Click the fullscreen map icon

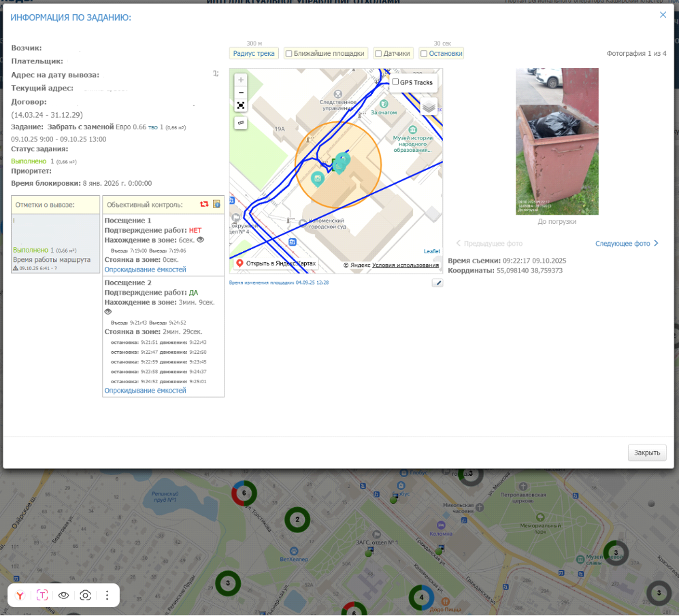[241, 106]
